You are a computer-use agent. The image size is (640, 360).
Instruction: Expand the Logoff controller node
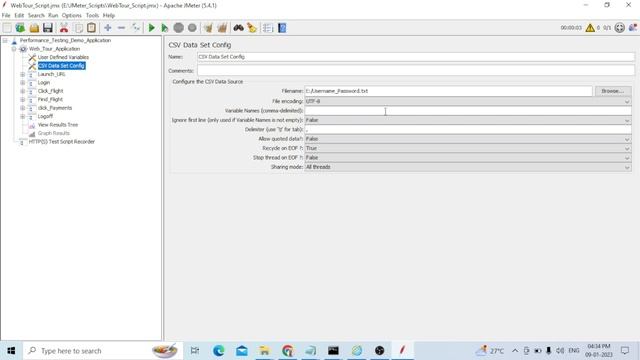(x=23, y=116)
